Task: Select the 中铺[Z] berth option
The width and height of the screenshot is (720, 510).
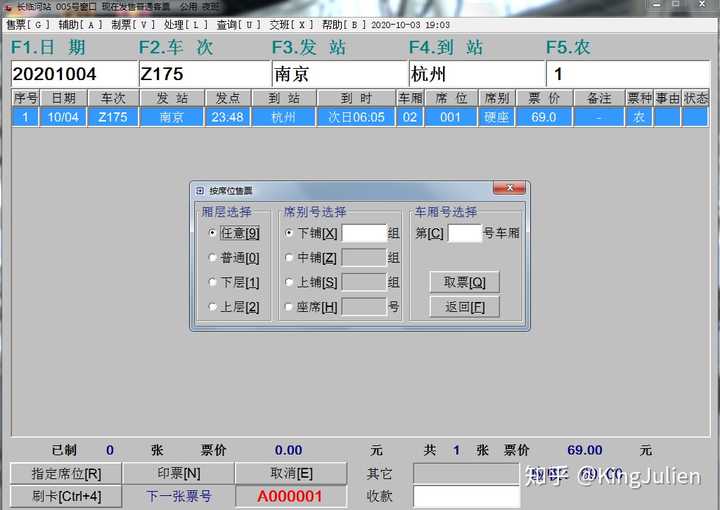Action: tap(289, 258)
